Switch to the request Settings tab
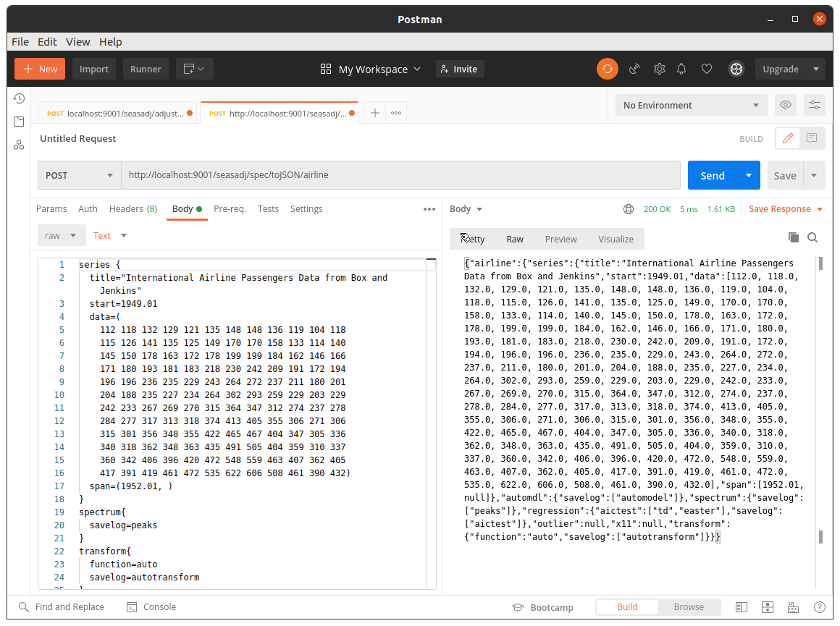The height and width of the screenshot is (626, 840). (x=306, y=209)
